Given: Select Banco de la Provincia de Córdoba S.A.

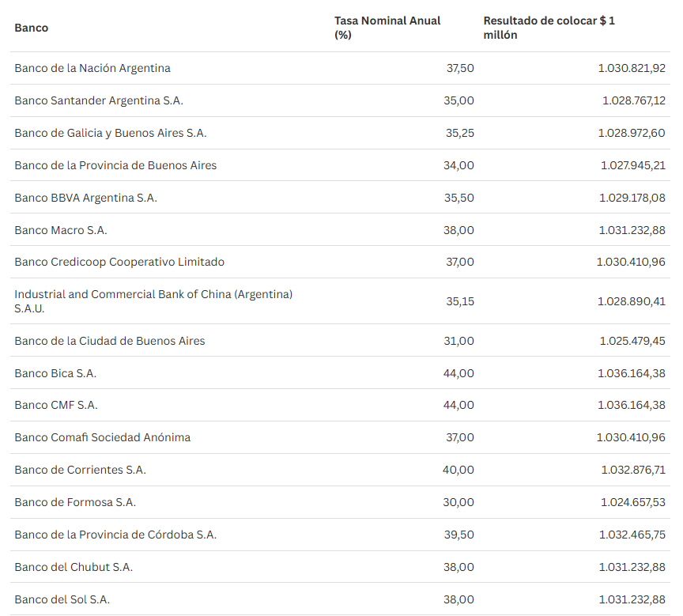Looking at the screenshot, I should (x=115, y=535).
